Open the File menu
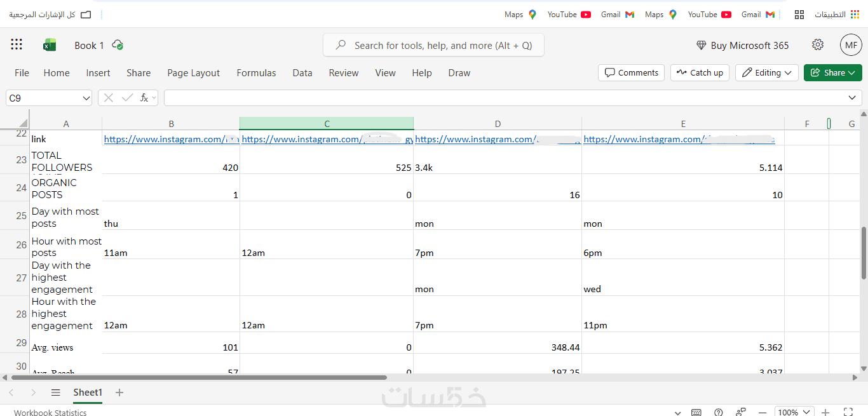Screen dimensions: 868x416 click(x=22, y=72)
